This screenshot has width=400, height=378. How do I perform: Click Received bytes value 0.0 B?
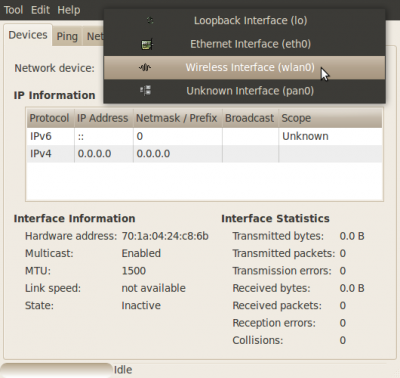[352, 288]
